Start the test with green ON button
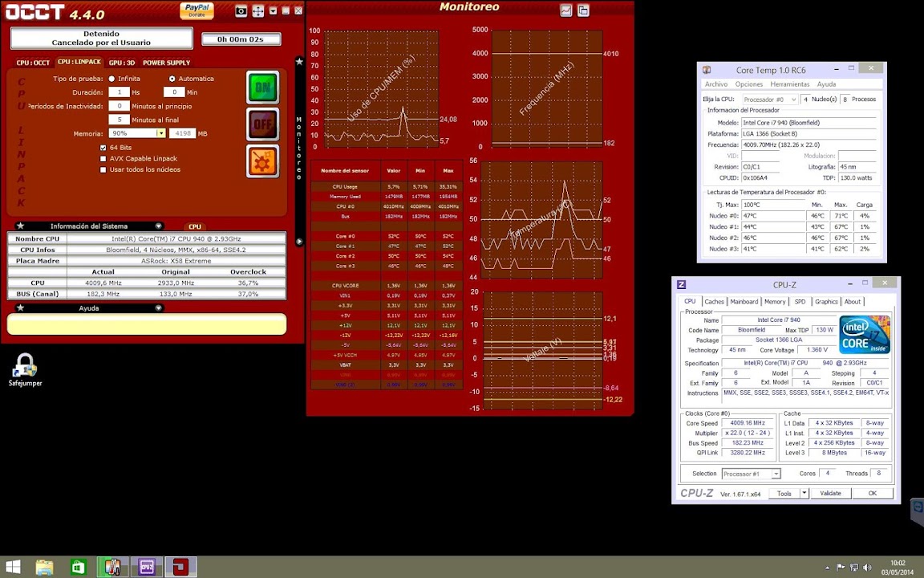This screenshot has height=578, width=924. coord(263,88)
